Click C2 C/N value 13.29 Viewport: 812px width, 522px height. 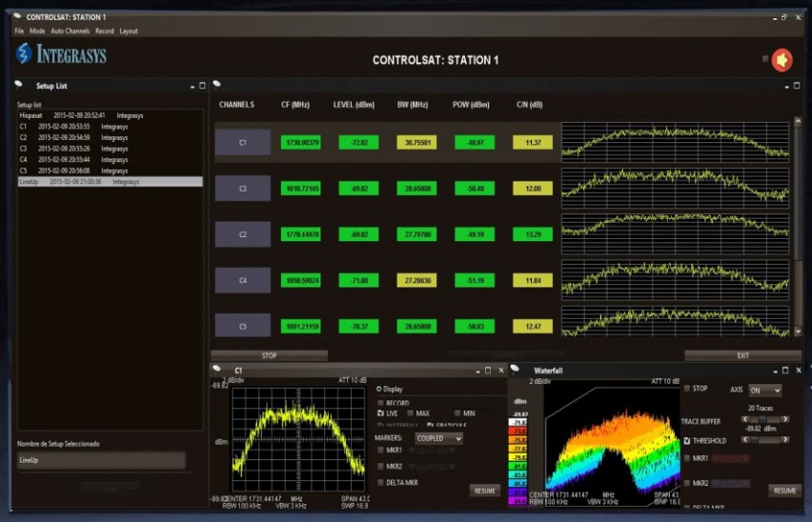coord(533,234)
